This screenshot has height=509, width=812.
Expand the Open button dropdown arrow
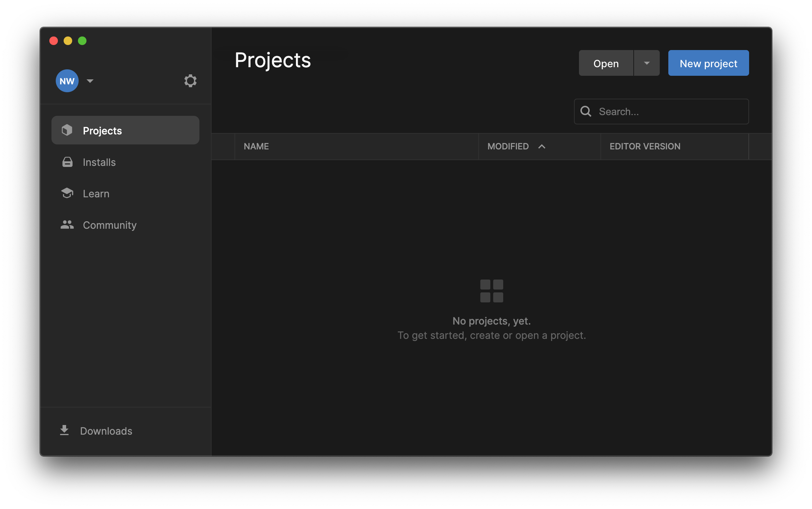tap(646, 63)
